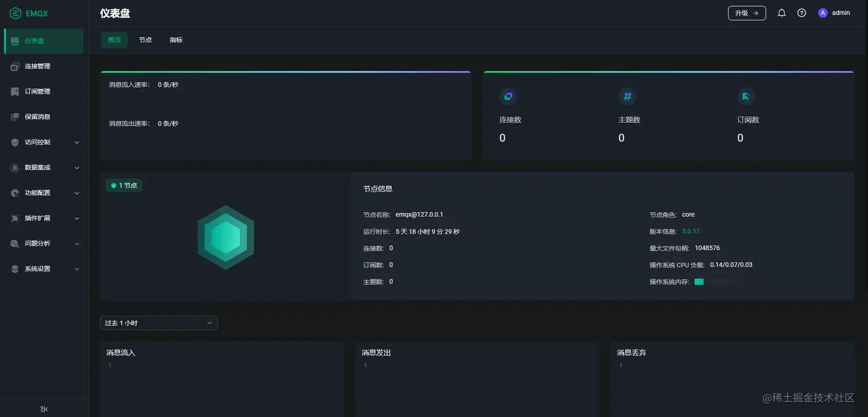Collapse the sidebar with bottom icon
This screenshot has height=417, width=868.
coord(44,409)
